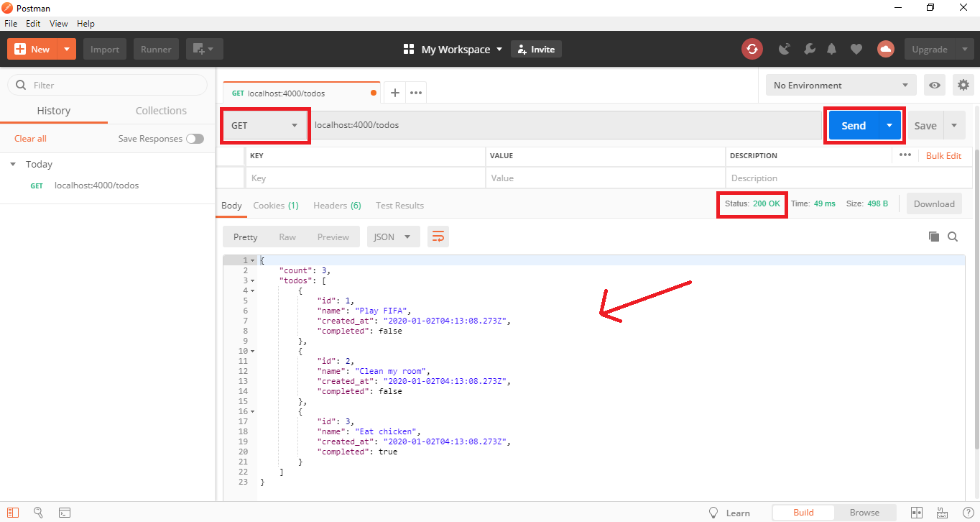Switch to two-pane layout icon

tap(917, 513)
